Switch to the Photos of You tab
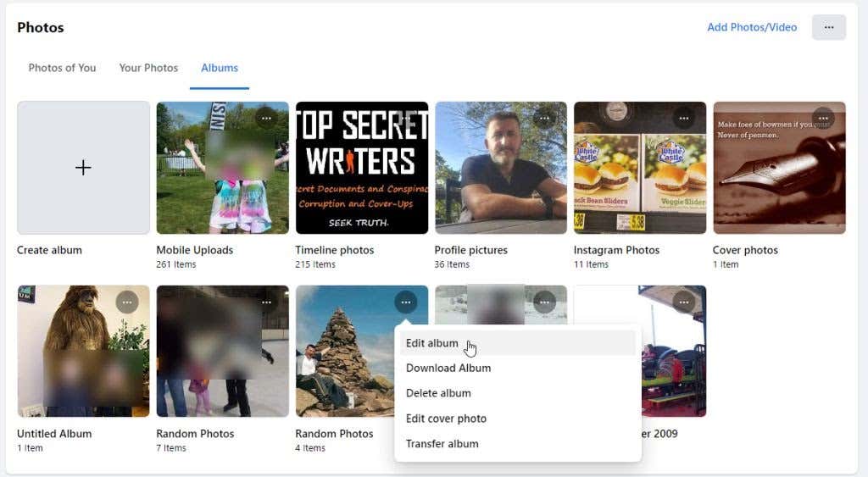 tap(62, 68)
